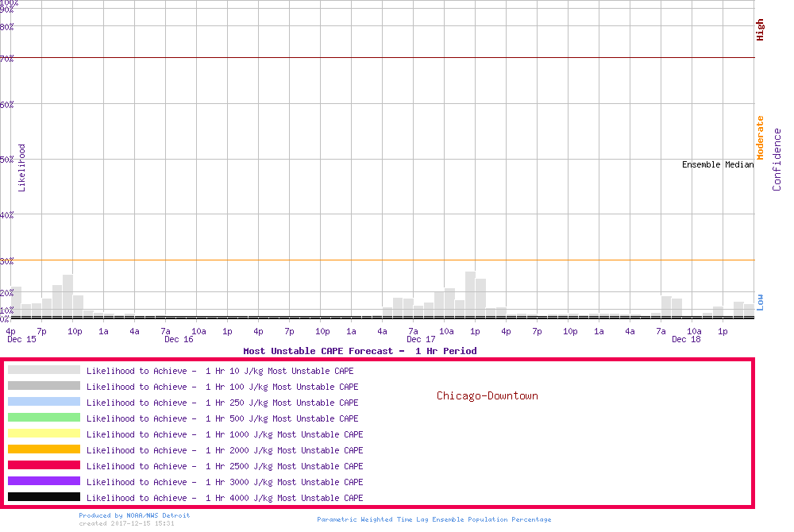
Task: Pick the green 500 J/kg legend swatch
Action: tap(44, 418)
